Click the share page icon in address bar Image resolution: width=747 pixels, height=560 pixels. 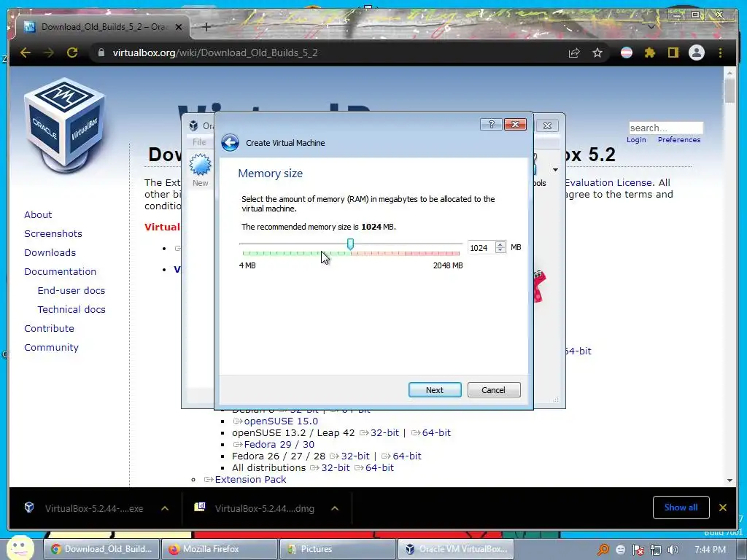point(574,52)
